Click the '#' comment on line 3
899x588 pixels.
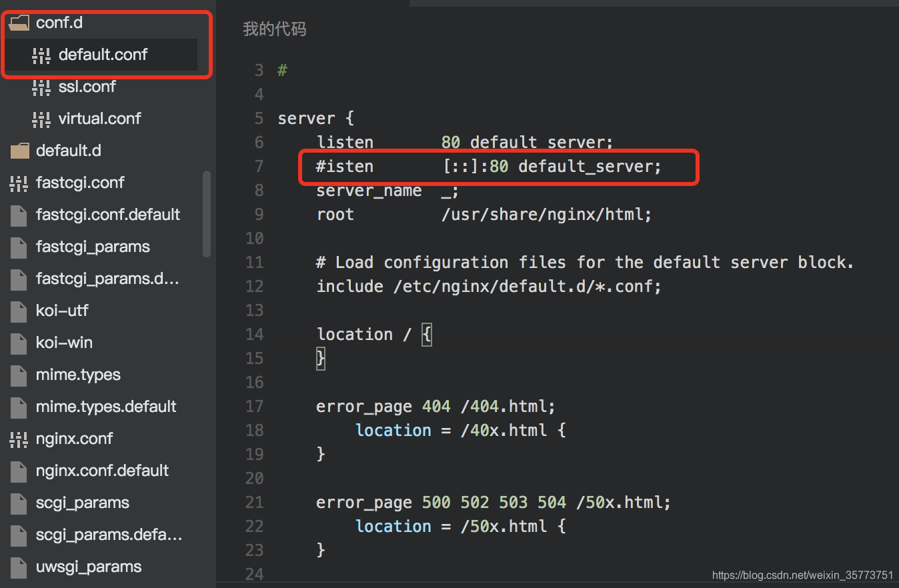[282, 71]
